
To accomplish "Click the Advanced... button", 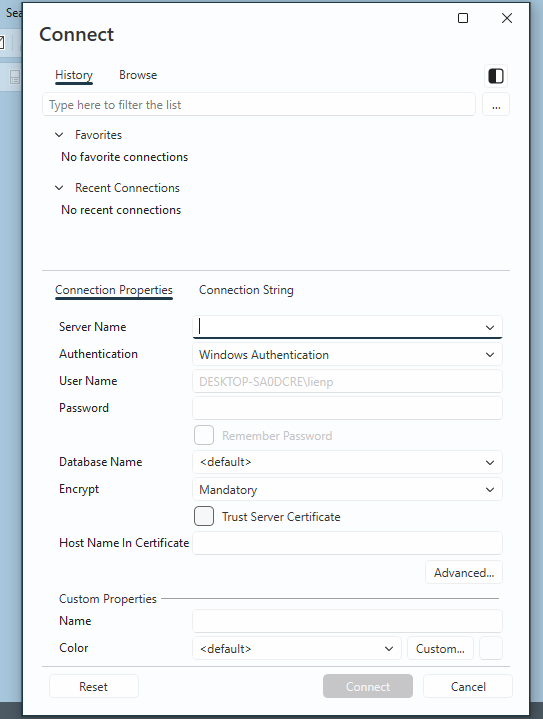I will pos(464,572).
